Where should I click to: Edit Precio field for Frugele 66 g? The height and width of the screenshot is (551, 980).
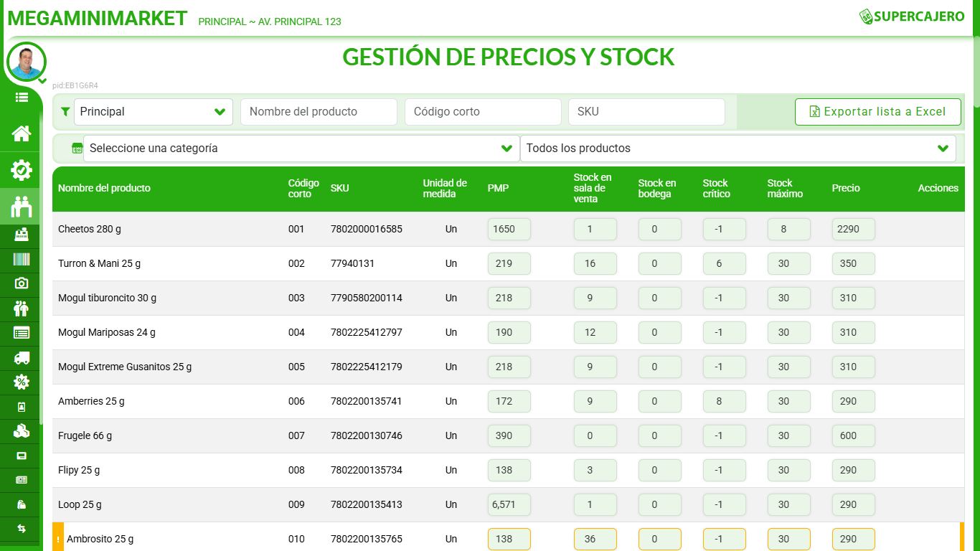[854, 435]
